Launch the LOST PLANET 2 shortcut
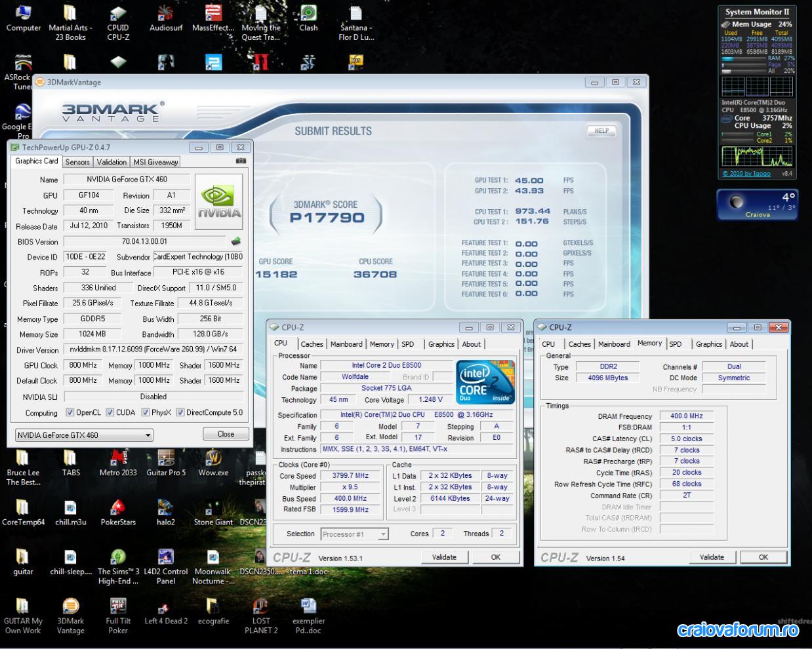 coord(260,616)
